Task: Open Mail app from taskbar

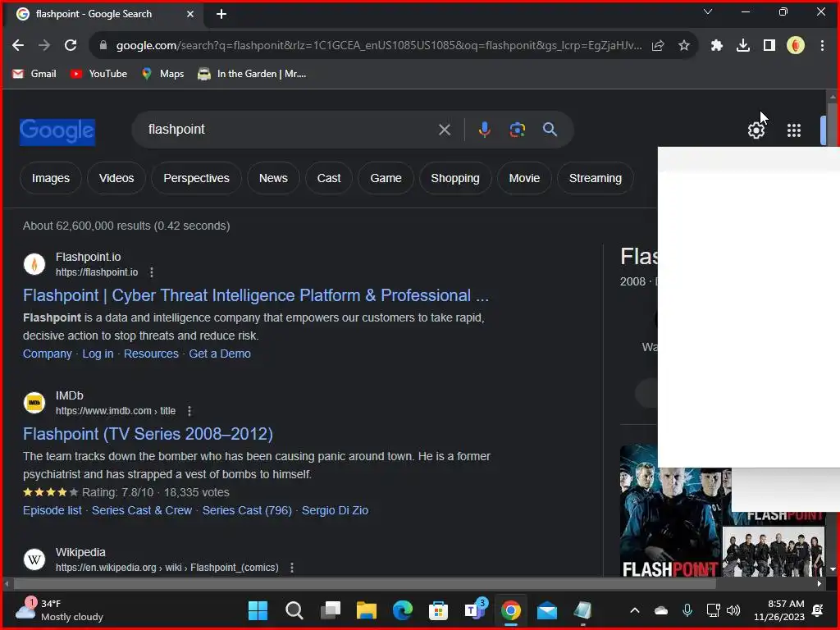Action: 547,610
